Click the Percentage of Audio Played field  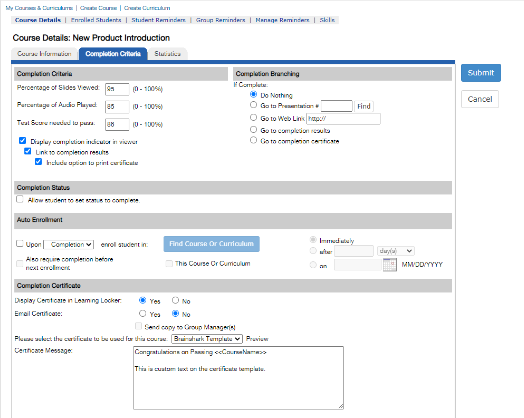(x=117, y=107)
